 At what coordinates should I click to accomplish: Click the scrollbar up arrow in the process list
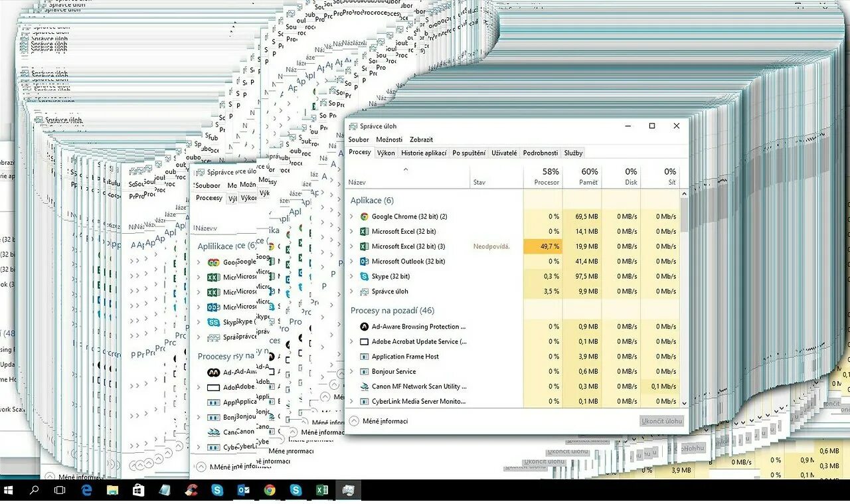click(684, 193)
